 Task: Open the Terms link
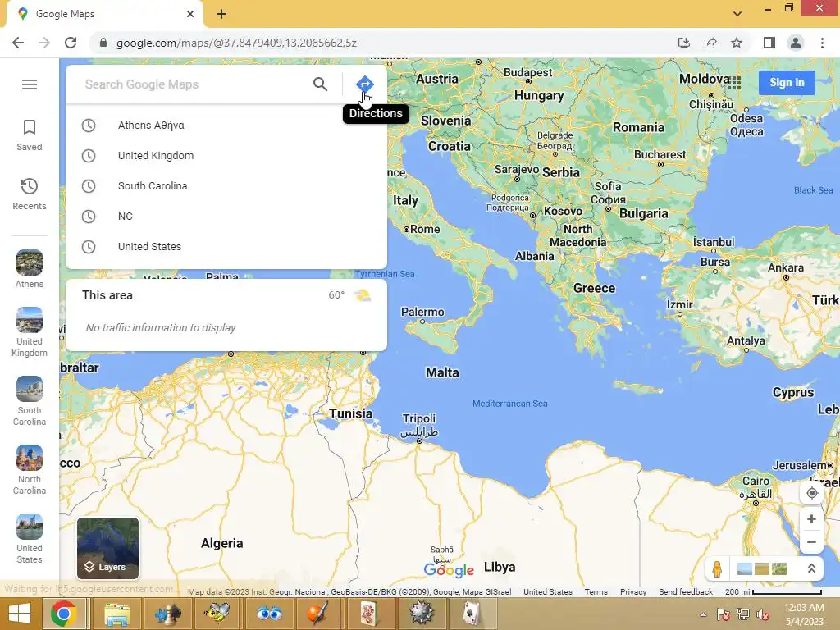(x=596, y=592)
